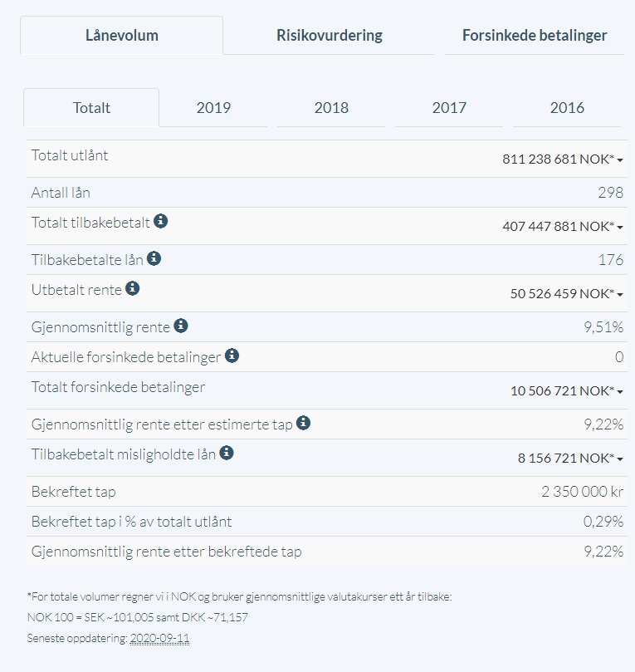Select the Lånevolum tab
Image resolution: width=635 pixels, height=672 pixels.
(122, 36)
